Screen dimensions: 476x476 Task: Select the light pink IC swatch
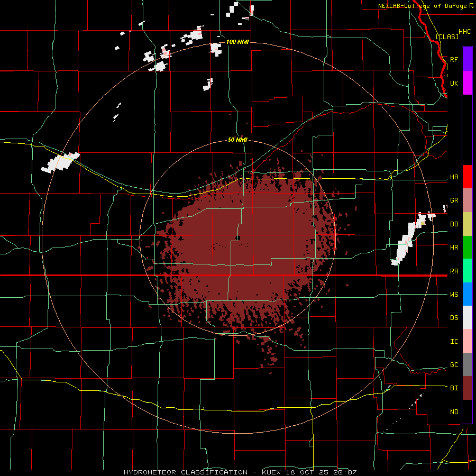pos(467,341)
